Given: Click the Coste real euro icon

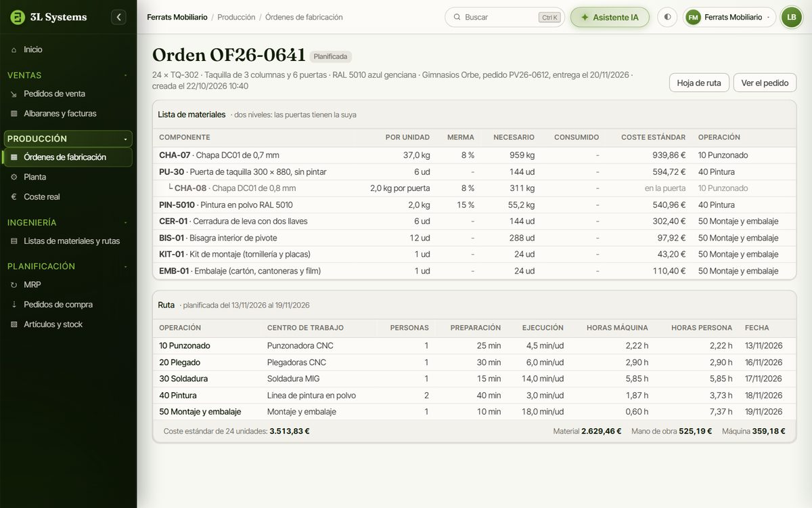Looking at the screenshot, I should pos(14,196).
